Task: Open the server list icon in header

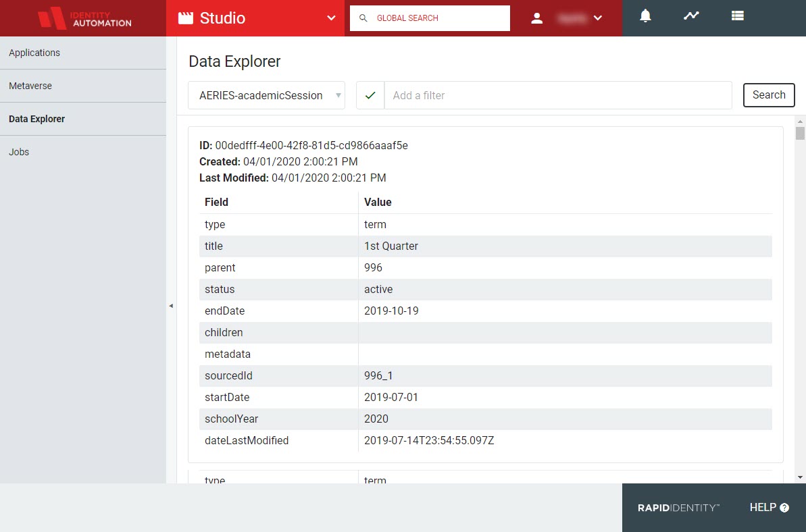Action: pyautogui.click(x=737, y=16)
